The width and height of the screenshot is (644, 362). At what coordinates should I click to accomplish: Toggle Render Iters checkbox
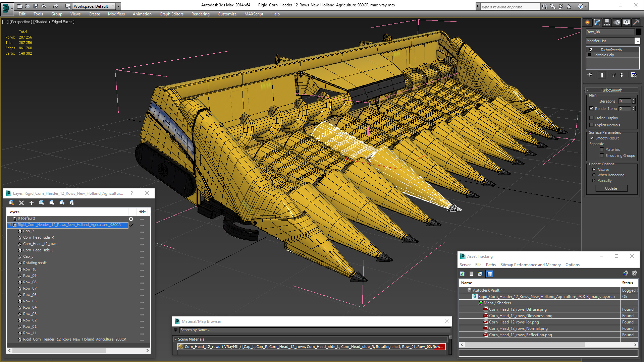pos(592,109)
